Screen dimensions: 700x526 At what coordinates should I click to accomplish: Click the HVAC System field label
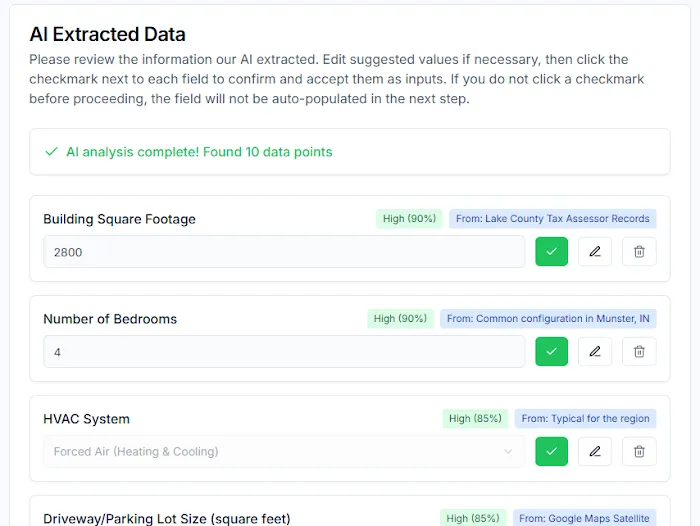click(87, 419)
